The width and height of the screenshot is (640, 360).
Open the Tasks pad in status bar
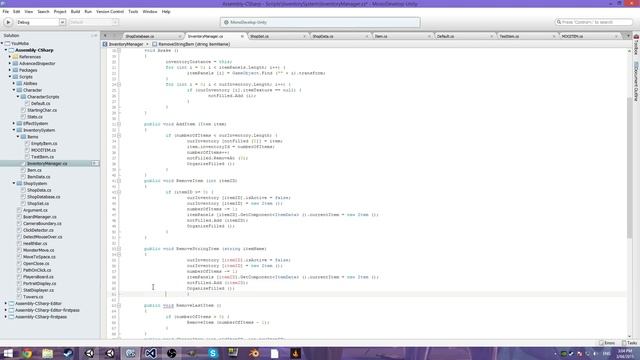(629, 343)
